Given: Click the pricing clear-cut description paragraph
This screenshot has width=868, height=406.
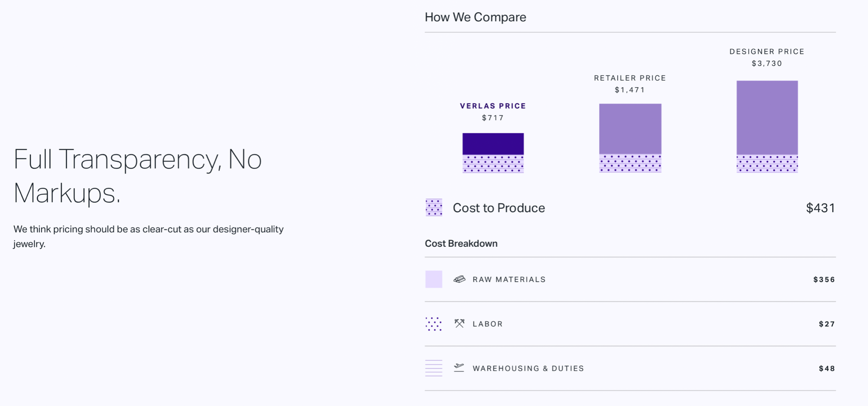Looking at the screenshot, I should (148, 236).
